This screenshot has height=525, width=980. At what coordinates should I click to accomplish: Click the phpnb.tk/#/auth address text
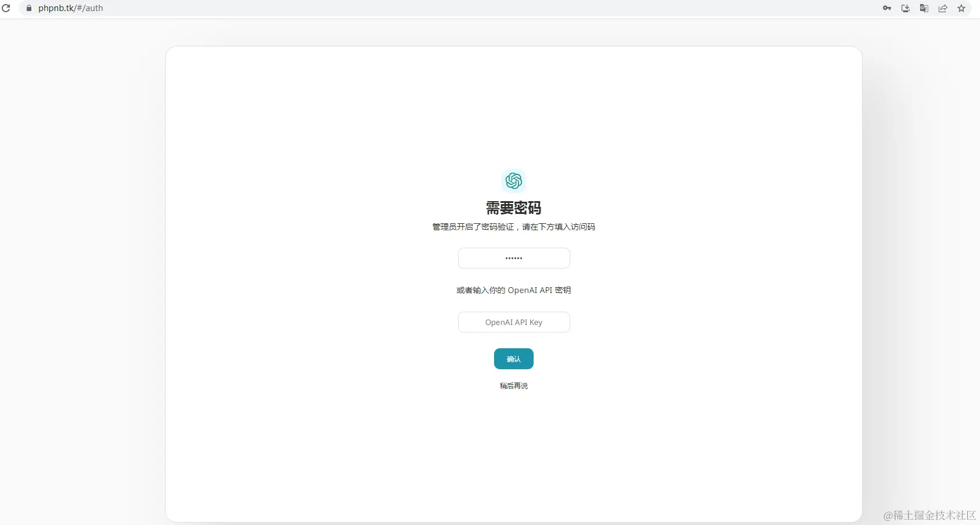point(71,8)
